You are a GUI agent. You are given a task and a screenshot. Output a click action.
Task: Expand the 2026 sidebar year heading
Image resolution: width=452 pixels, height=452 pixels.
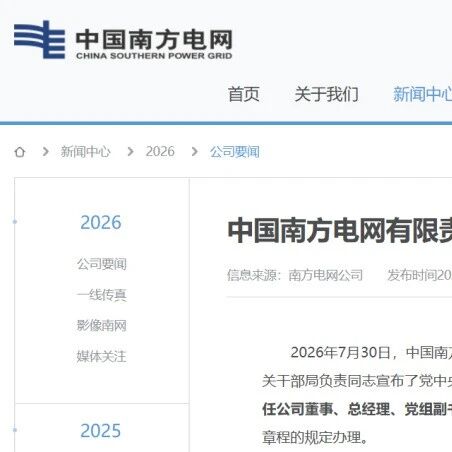tap(101, 222)
